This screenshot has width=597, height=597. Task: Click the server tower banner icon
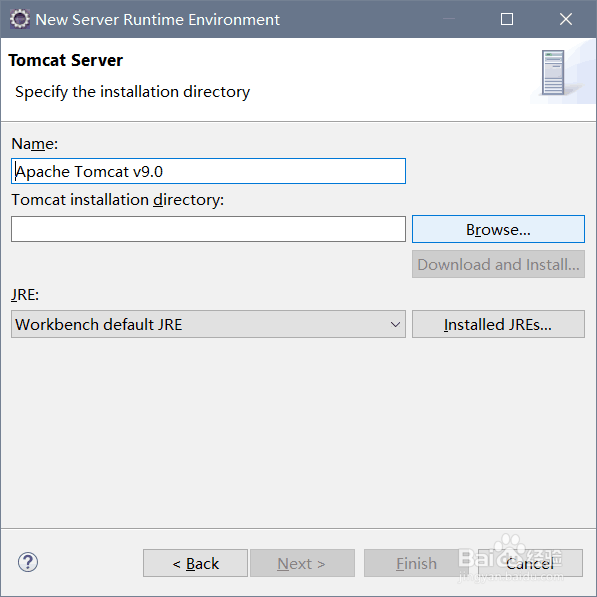coord(553,72)
